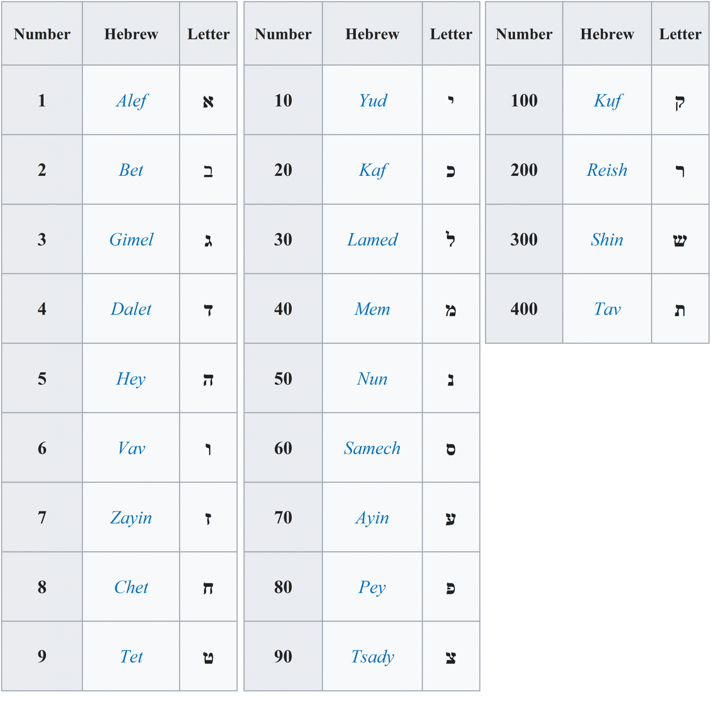Click the number 50 cell
Viewport: 714px width, 728px height.
pos(283,379)
